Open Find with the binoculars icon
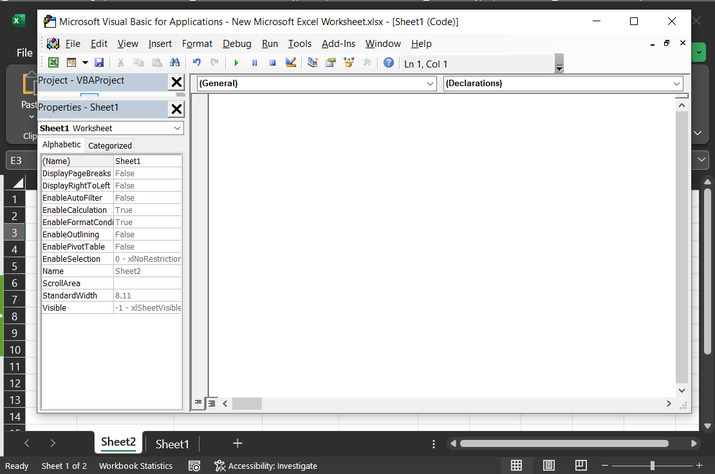 [x=174, y=63]
